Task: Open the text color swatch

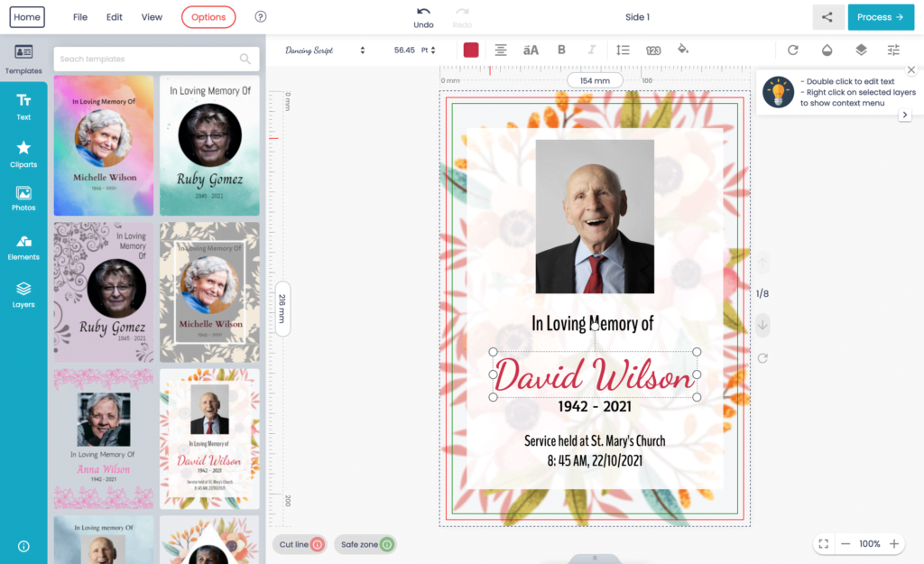Action: coord(470,50)
